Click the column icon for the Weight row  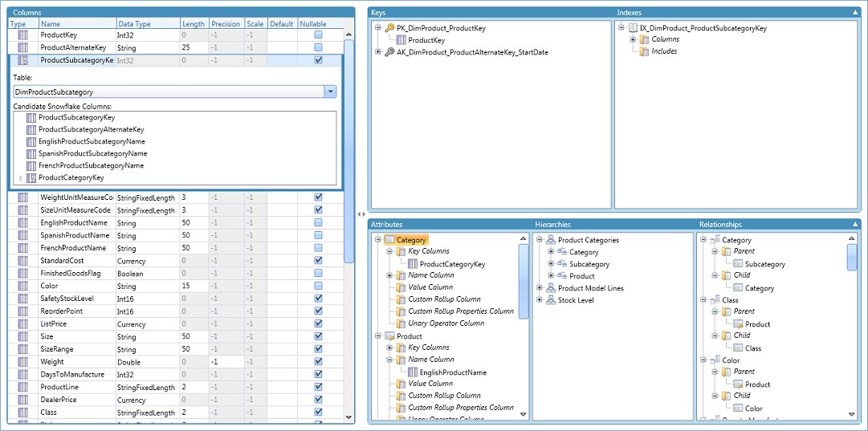(22, 362)
